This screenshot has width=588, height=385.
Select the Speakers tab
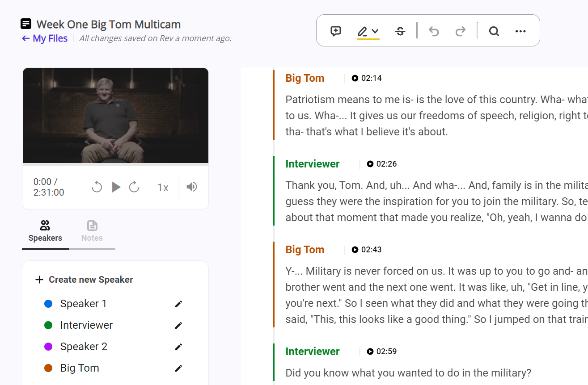pyautogui.click(x=45, y=231)
